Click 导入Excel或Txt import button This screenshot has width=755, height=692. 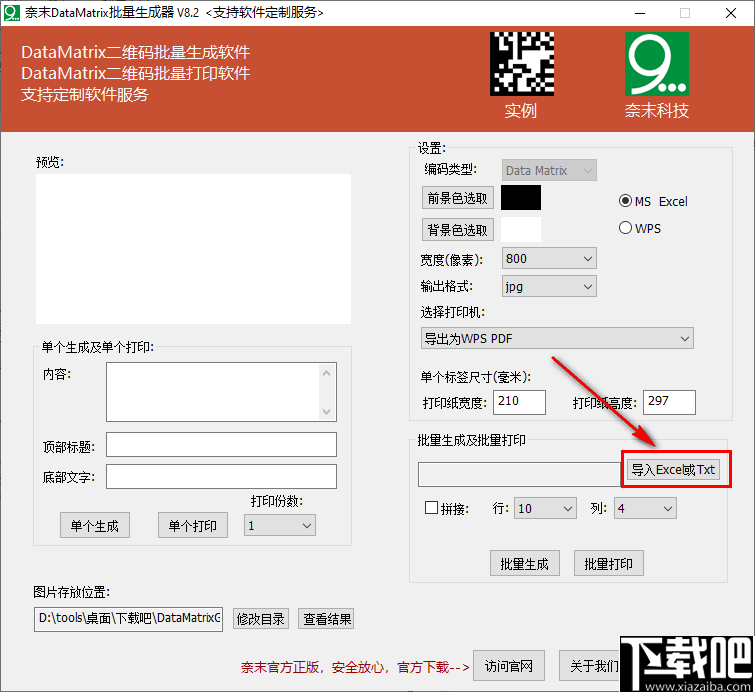(x=673, y=470)
